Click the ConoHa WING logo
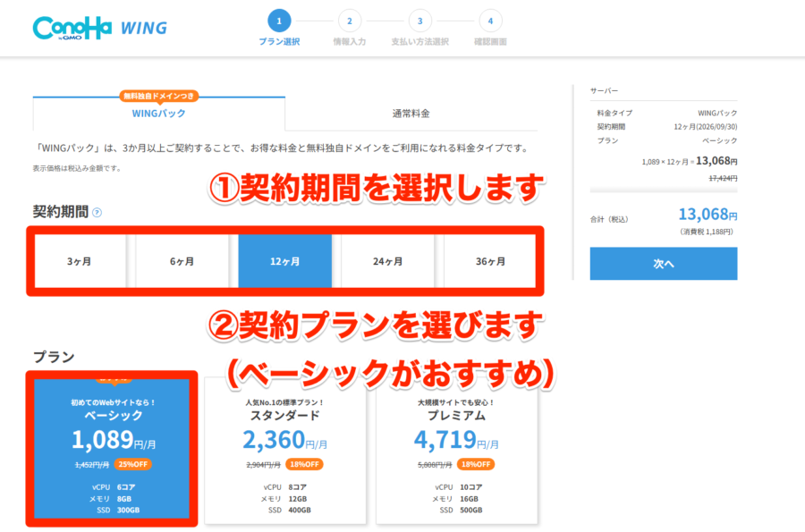805x532 pixels. pyautogui.click(x=98, y=24)
